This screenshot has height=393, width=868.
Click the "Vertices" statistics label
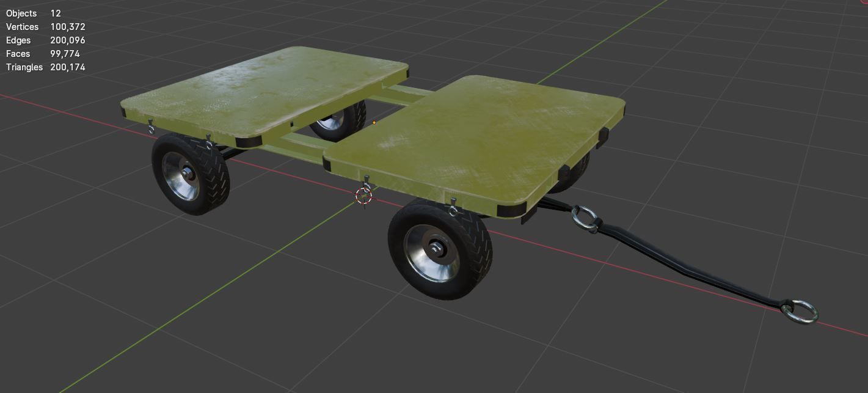tap(22, 27)
